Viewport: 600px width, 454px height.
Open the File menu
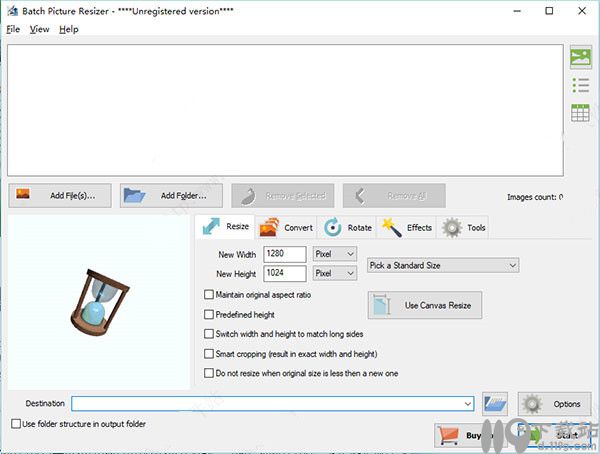pyautogui.click(x=13, y=29)
